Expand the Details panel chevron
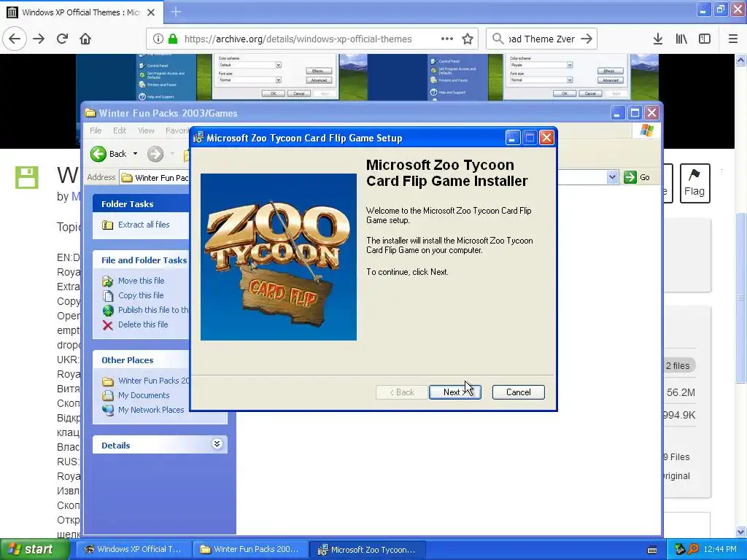 point(217,444)
